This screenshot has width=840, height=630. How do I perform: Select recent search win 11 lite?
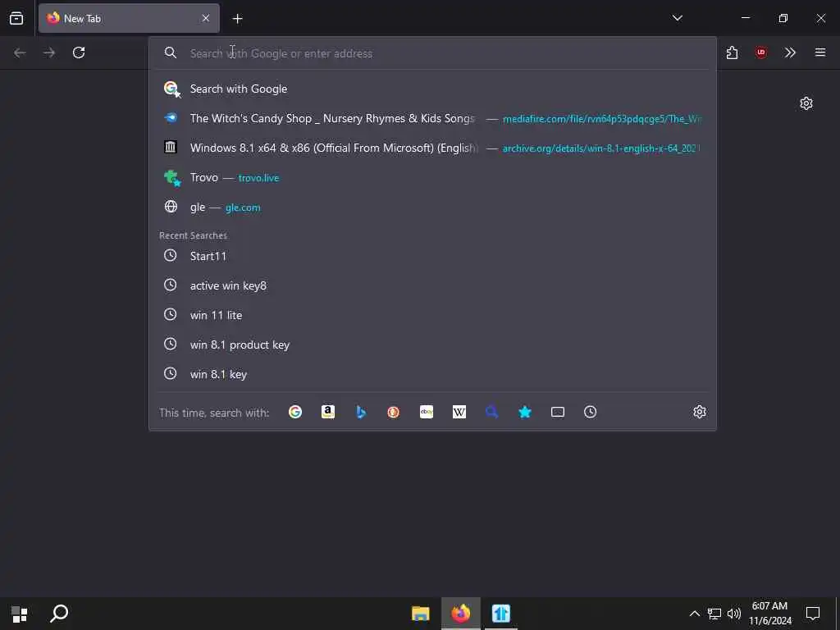[432, 315]
